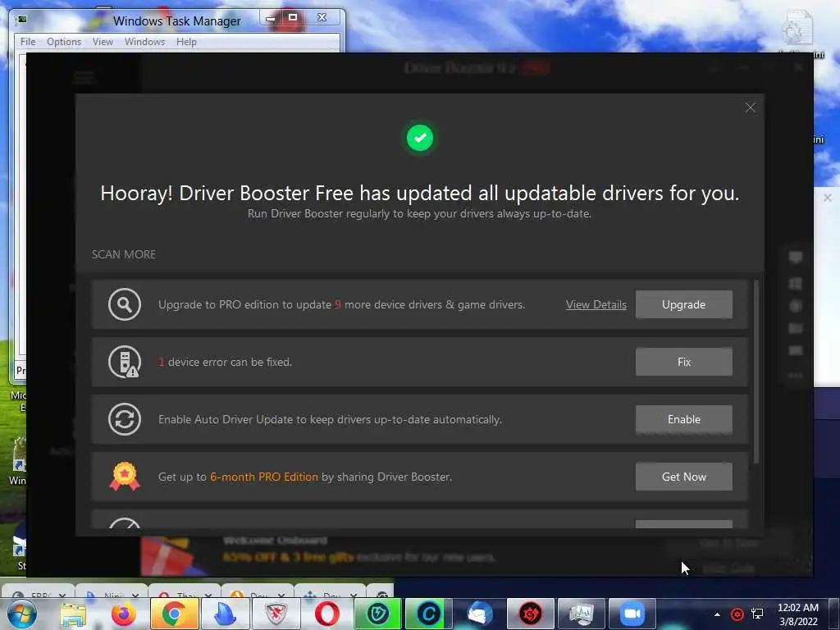Click the 6-month PRO Edition text
The image size is (840, 630).
(x=263, y=477)
